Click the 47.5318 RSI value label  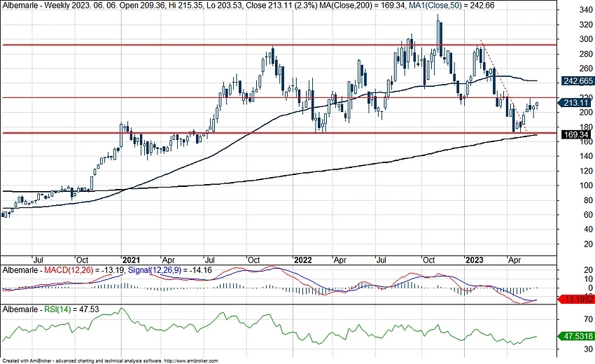pos(577,336)
